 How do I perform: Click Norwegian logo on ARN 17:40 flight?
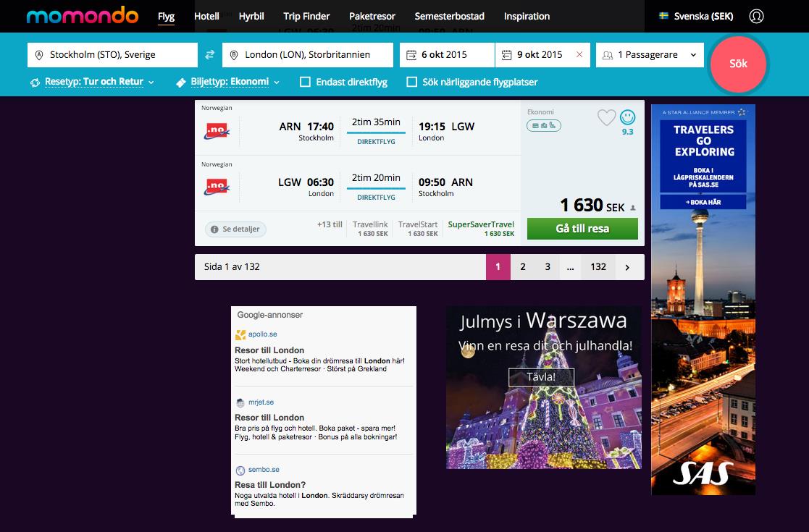(217, 131)
